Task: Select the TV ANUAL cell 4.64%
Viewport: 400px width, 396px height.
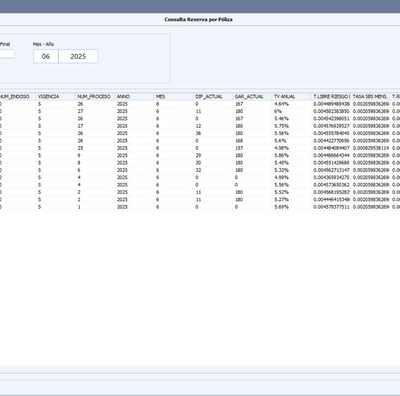Action: click(281, 104)
